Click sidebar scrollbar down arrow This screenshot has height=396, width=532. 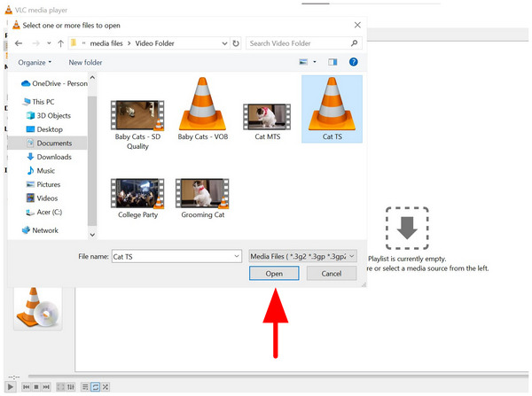(92, 235)
